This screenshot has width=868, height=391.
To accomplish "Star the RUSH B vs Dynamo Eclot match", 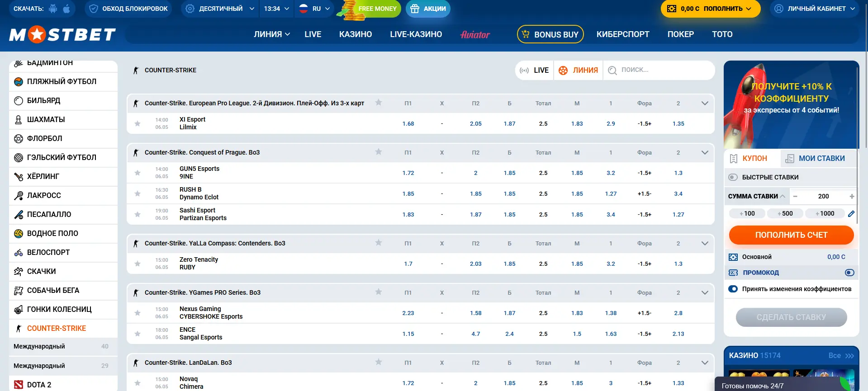I will 138,193.
